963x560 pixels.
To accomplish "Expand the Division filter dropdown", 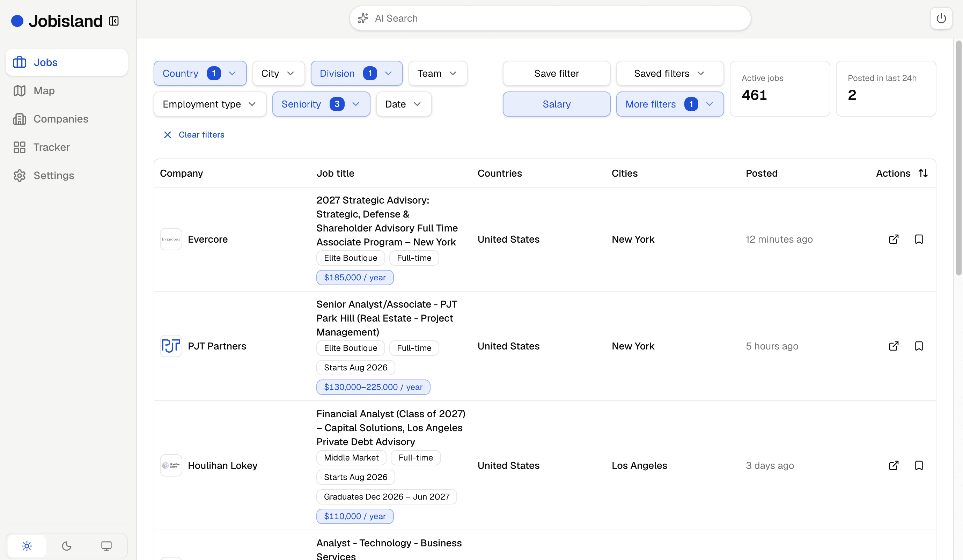I will (356, 73).
